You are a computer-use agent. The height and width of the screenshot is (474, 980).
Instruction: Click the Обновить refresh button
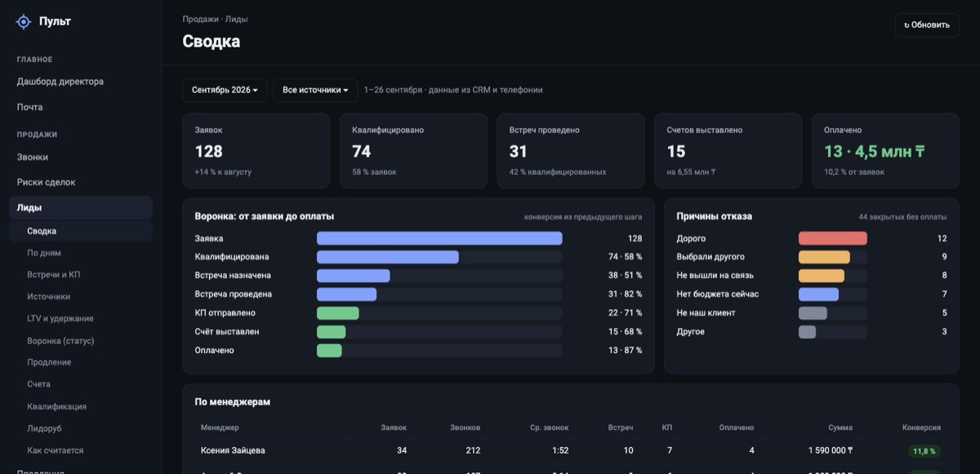(x=927, y=25)
